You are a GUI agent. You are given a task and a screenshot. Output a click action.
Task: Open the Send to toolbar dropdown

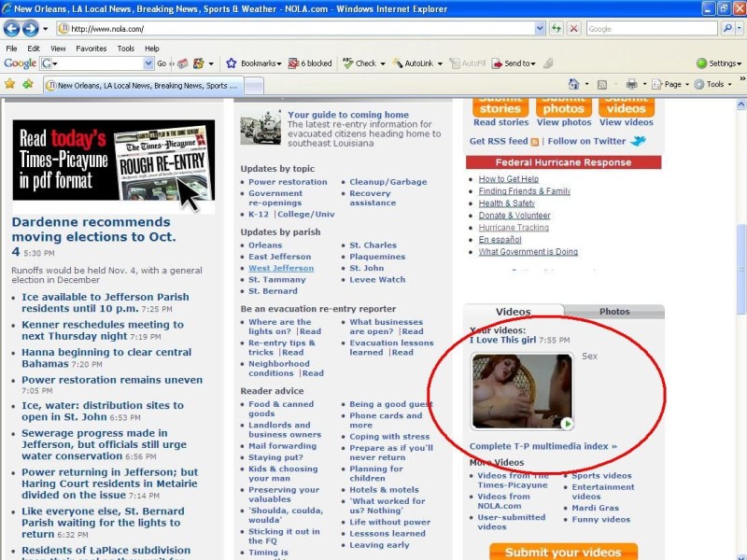[514, 63]
